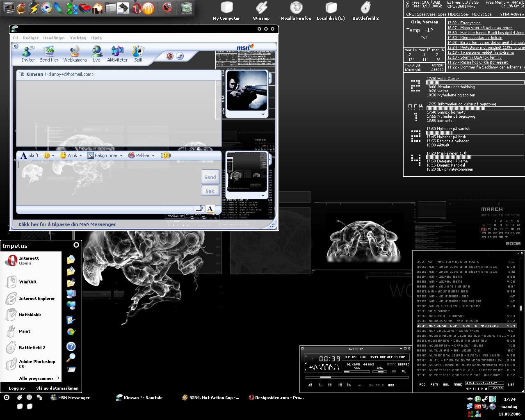Open dropdown below your own display picture
The image size is (525, 420).
(x=263, y=196)
